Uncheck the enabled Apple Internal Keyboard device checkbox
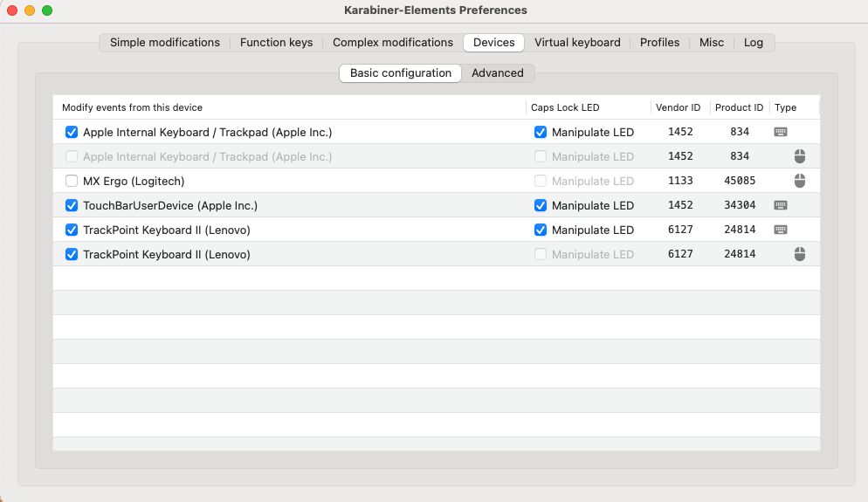Viewport: 868px width, 502px height. click(72, 133)
